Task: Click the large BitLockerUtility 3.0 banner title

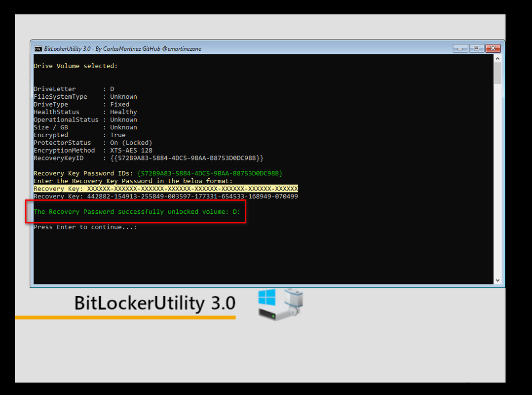Action: click(x=155, y=303)
